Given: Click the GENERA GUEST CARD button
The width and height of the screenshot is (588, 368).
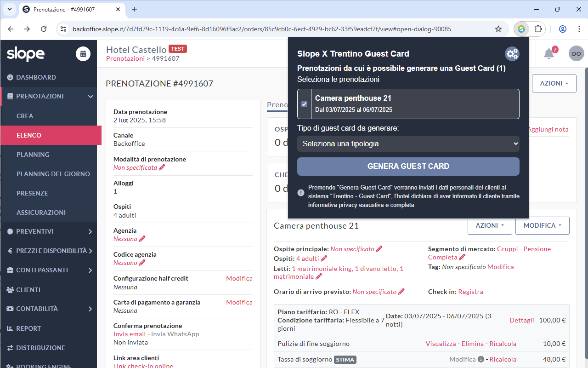Looking at the screenshot, I should click(408, 167).
